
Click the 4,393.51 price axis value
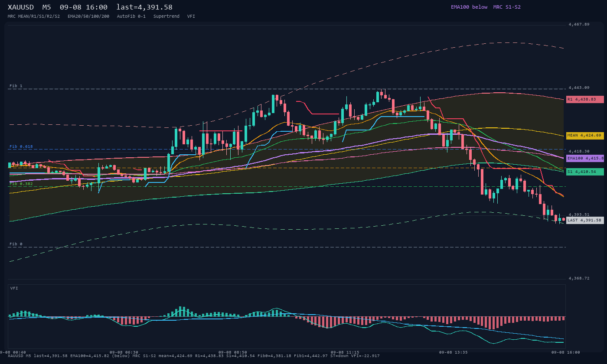click(579, 214)
